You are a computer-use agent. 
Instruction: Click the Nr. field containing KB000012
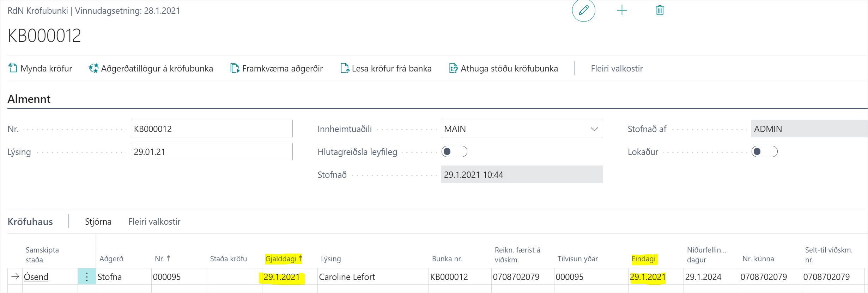tap(211, 129)
